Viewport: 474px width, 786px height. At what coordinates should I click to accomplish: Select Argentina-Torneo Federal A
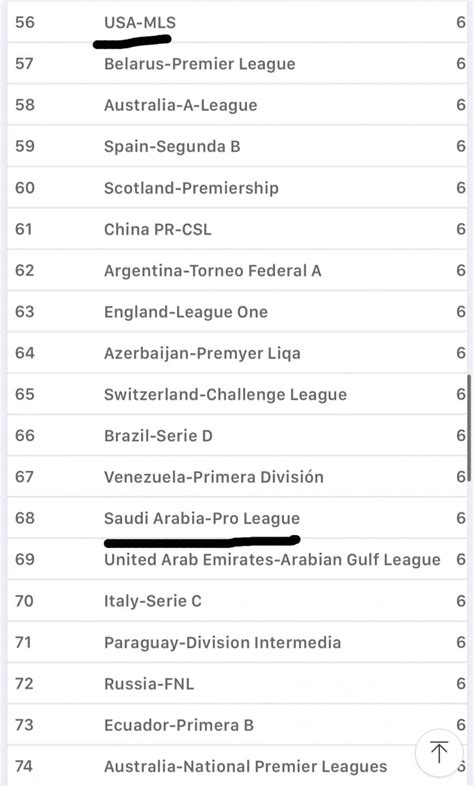(237, 270)
